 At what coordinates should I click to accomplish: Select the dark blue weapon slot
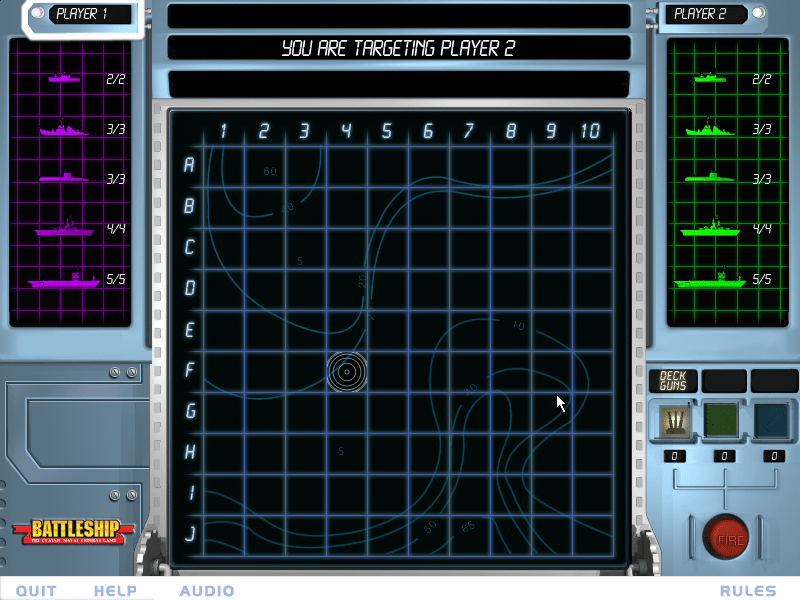coord(771,420)
